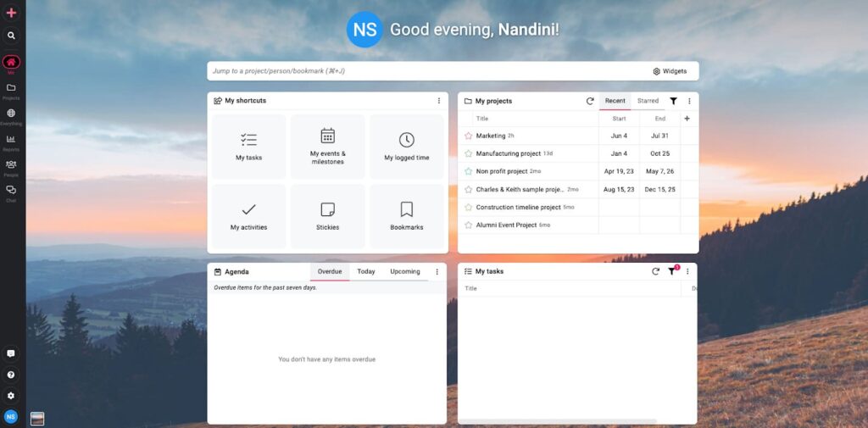Open My shortcuts three-dot menu

[439, 101]
